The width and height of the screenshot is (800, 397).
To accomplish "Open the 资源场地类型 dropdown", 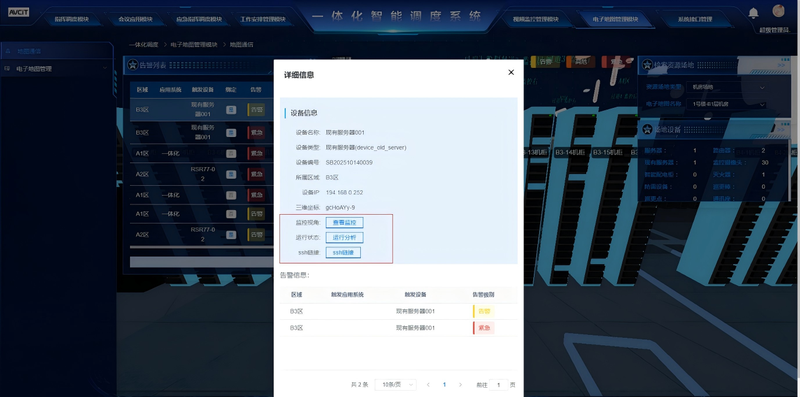I will point(727,87).
